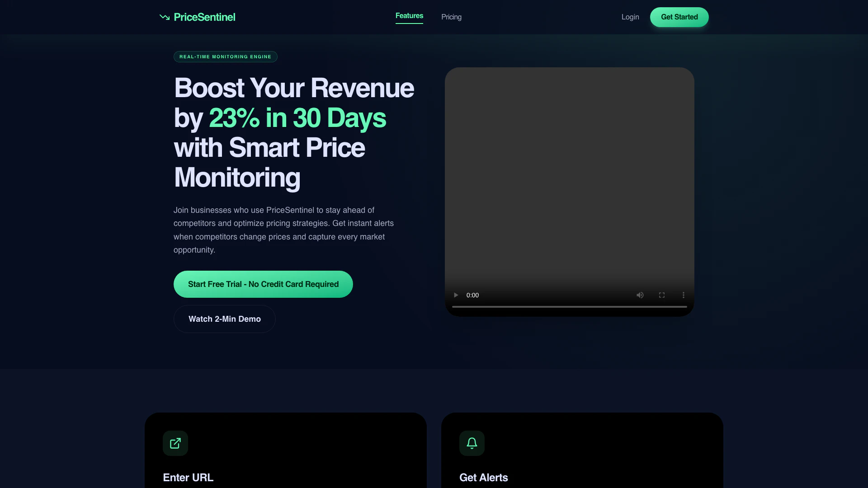Select the Get Alerts card heading
The width and height of the screenshot is (868, 488).
point(483,478)
